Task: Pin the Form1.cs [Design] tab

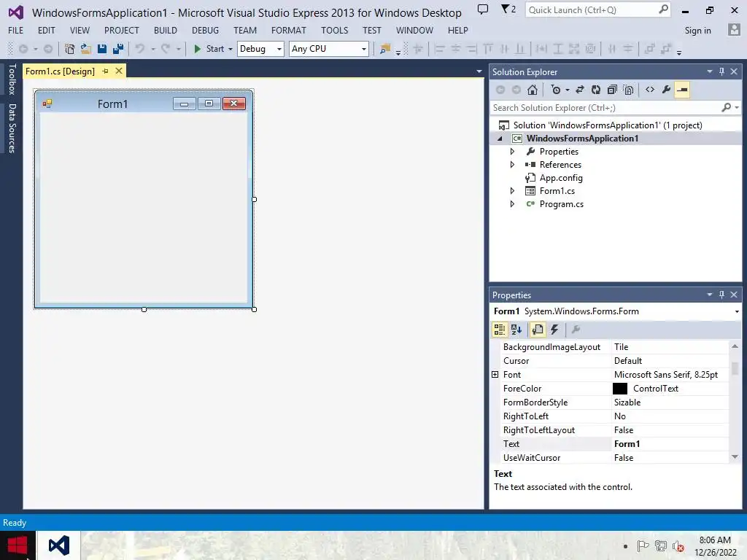Action: coord(105,71)
